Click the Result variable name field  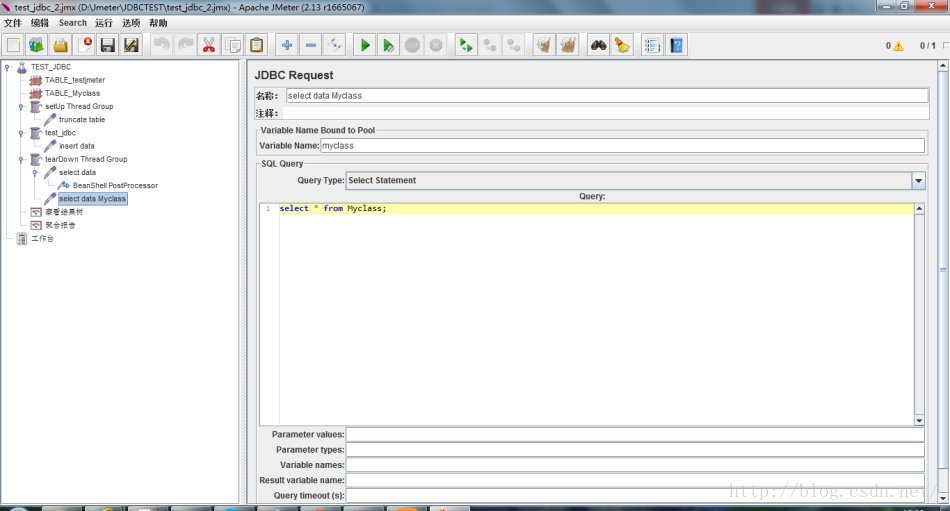tap(635, 480)
